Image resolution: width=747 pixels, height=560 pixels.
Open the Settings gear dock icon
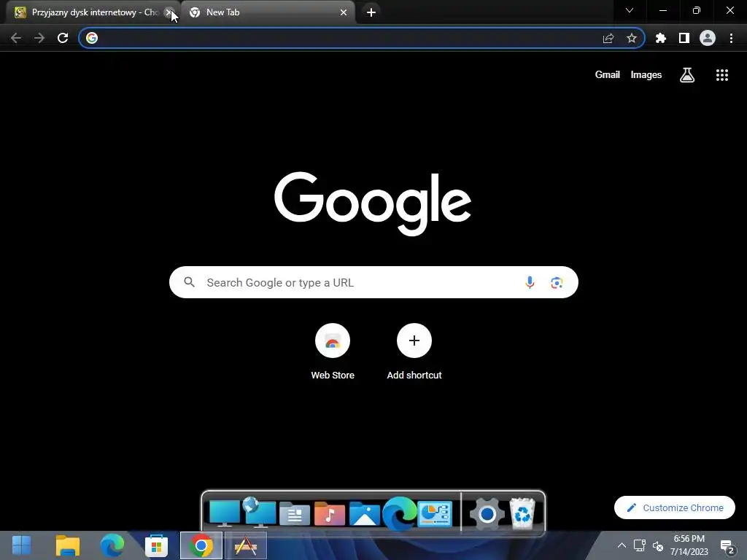[487, 514]
